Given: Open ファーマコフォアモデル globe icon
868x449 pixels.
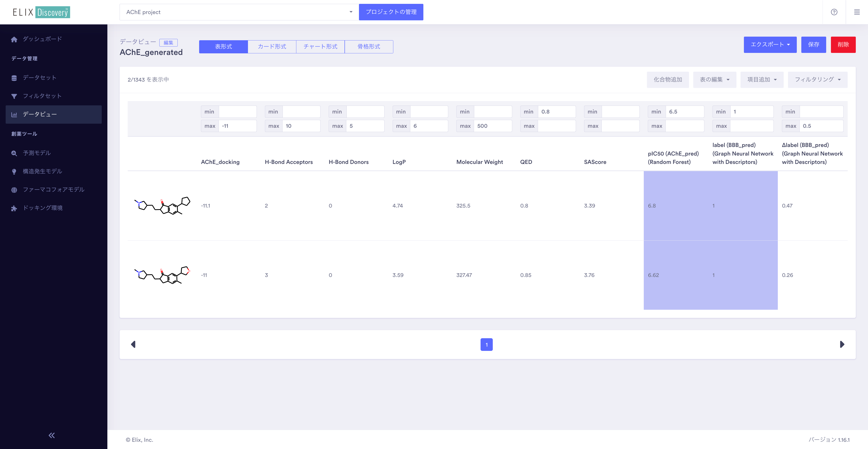Looking at the screenshot, I should point(14,190).
